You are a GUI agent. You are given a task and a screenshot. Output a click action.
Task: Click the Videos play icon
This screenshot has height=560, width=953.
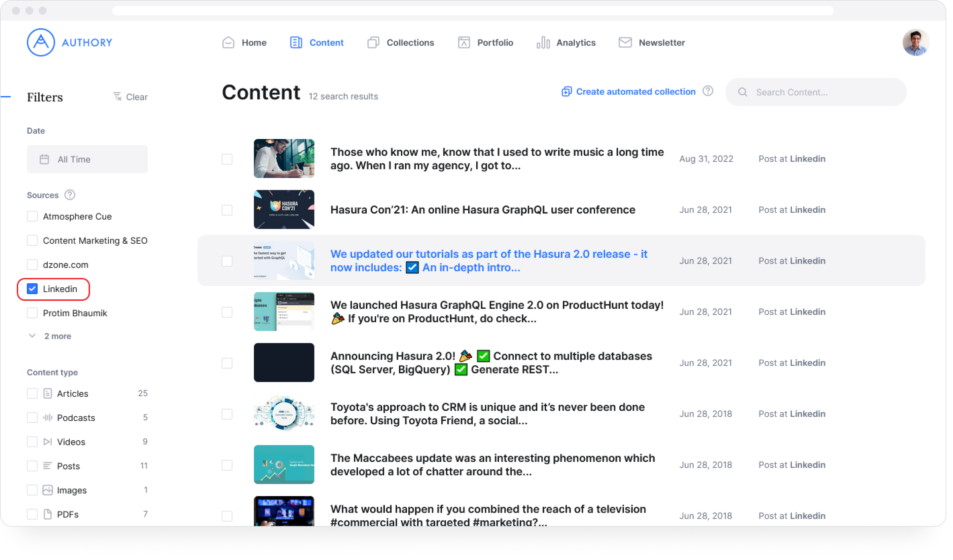pyautogui.click(x=48, y=442)
